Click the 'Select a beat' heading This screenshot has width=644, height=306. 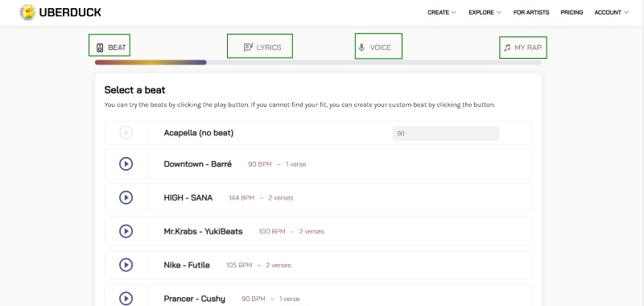point(134,90)
